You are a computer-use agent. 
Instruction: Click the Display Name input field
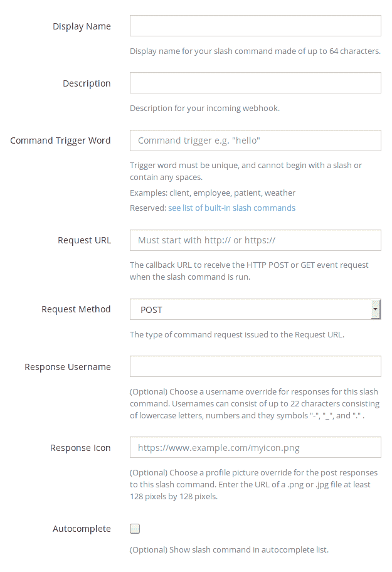[x=255, y=26]
